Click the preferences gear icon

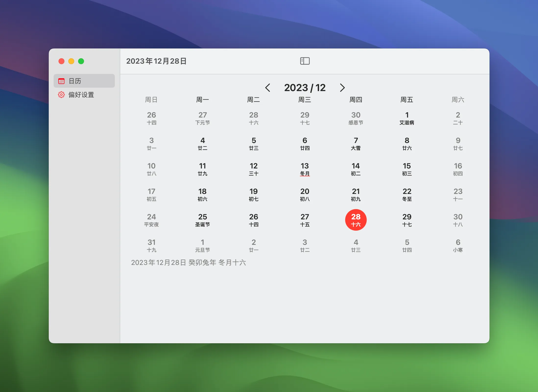61,95
